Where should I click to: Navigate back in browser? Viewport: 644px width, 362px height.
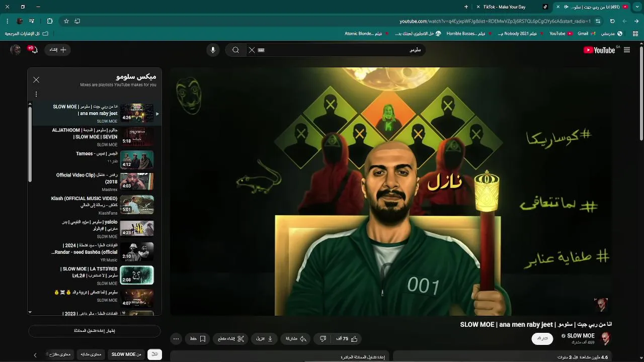[637, 21]
